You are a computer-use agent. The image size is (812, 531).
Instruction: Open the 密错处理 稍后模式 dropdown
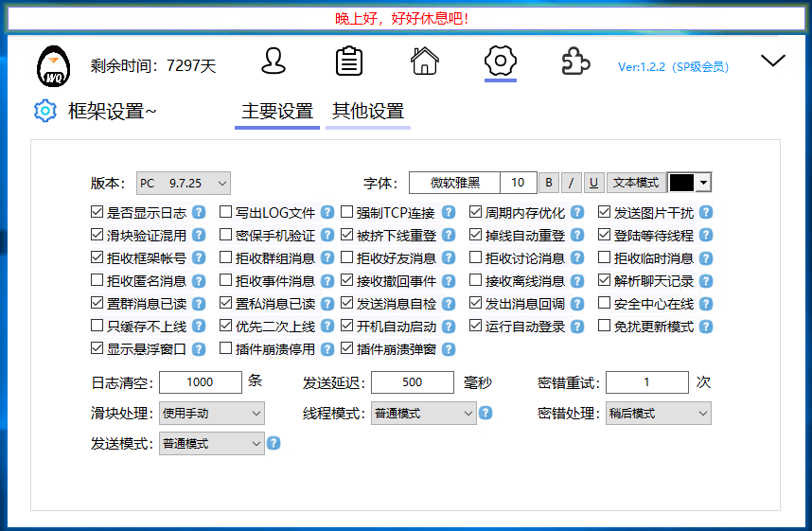point(658,413)
